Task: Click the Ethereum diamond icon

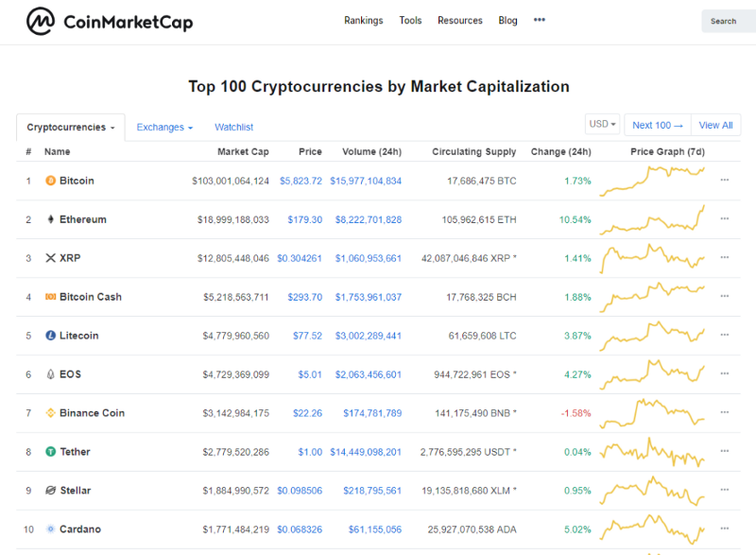Action: [51, 219]
